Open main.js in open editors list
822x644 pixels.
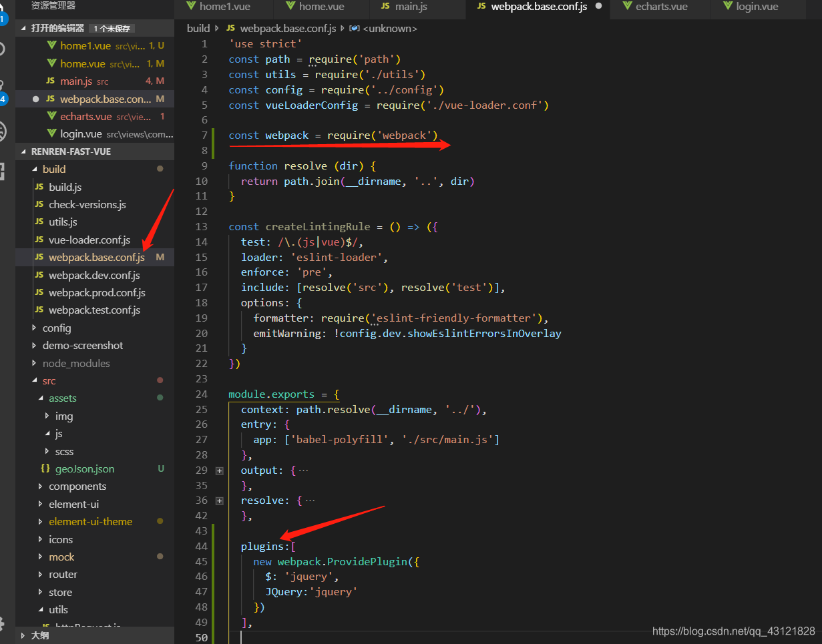point(95,81)
